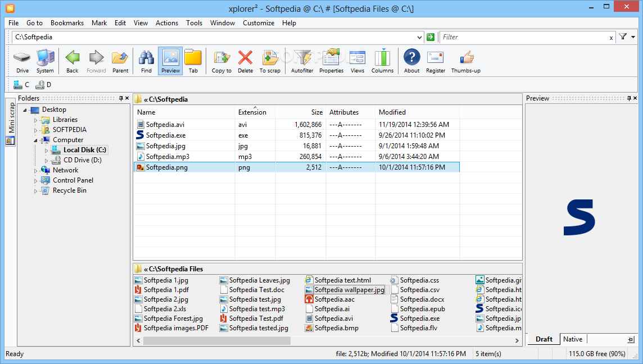Click the About question mark icon
The width and height of the screenshot is (643, 364).
point(412,61)
